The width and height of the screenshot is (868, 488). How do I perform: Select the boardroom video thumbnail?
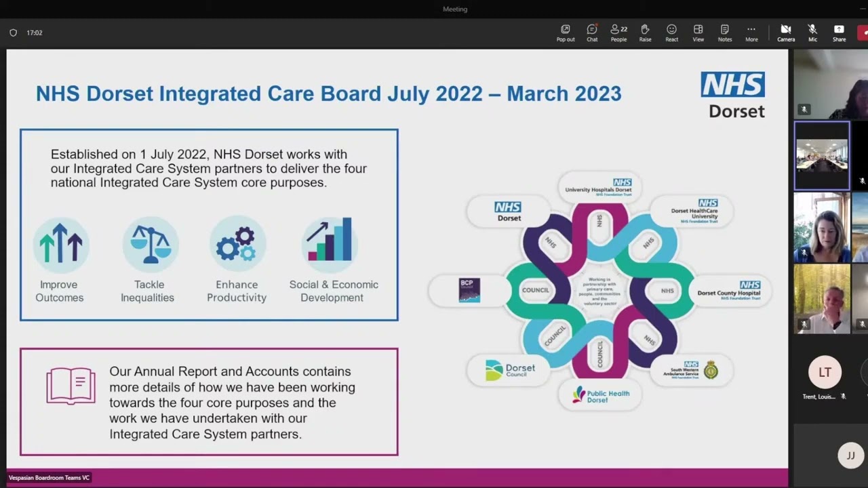[x=822, y=156]
